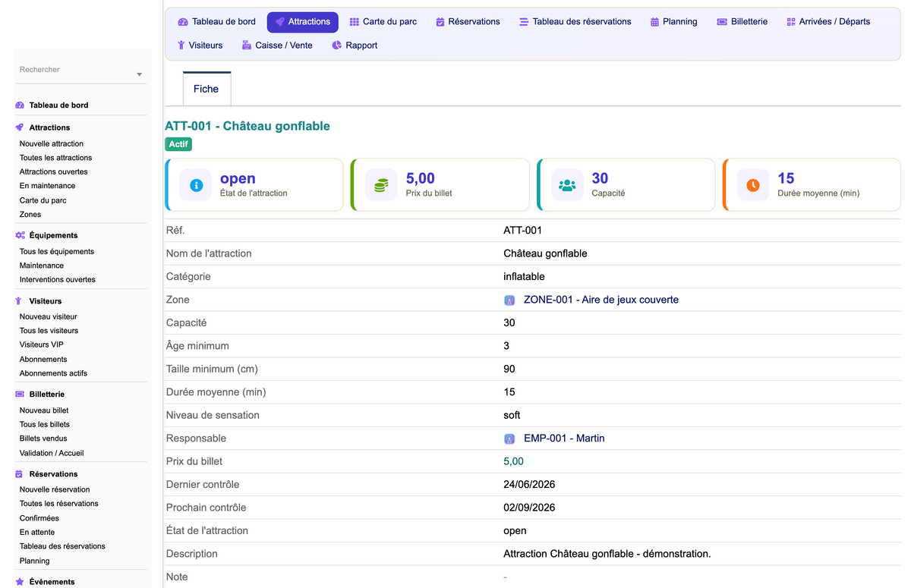Select the Attractions top menu button

pyautogui.click(x=303, y=22)
